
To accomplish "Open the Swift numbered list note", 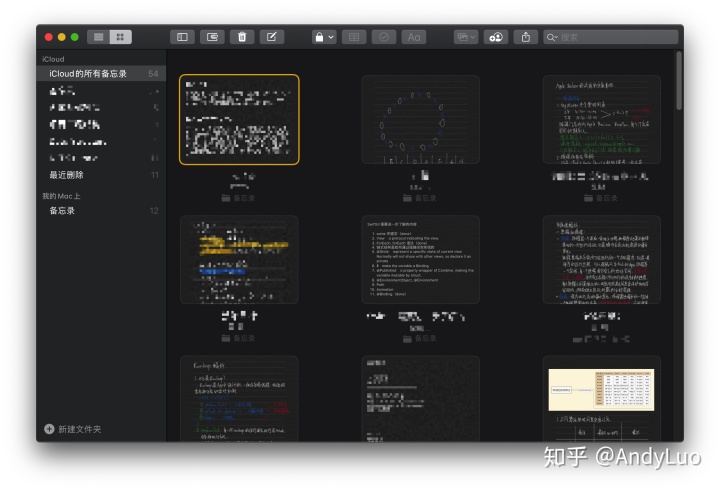I will pos(421,259).
